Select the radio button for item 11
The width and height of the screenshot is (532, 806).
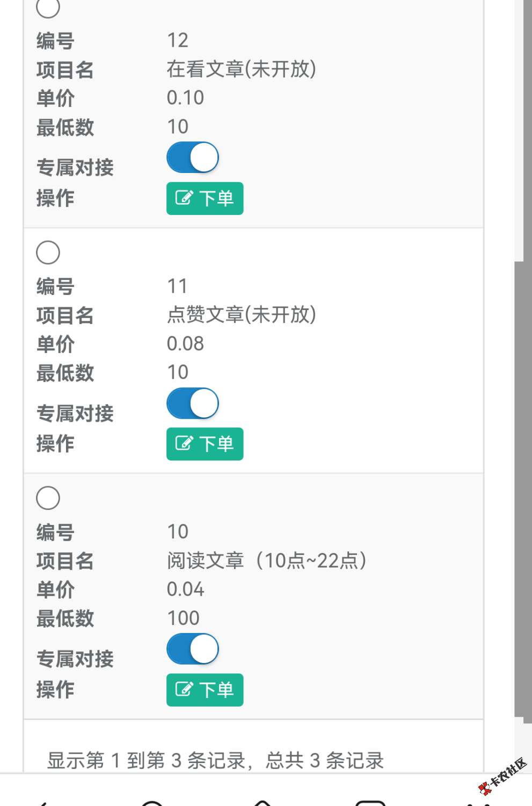pos(48,253)
